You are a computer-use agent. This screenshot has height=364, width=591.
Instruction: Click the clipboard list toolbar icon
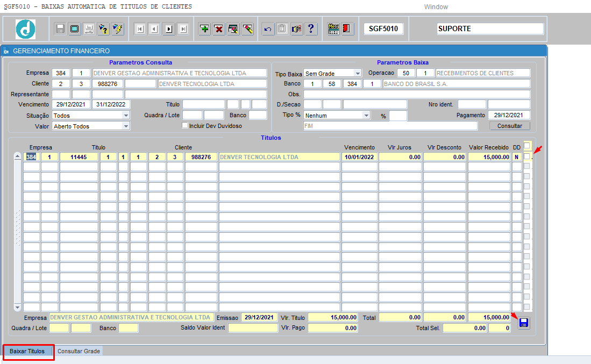(x=282, y=28)
